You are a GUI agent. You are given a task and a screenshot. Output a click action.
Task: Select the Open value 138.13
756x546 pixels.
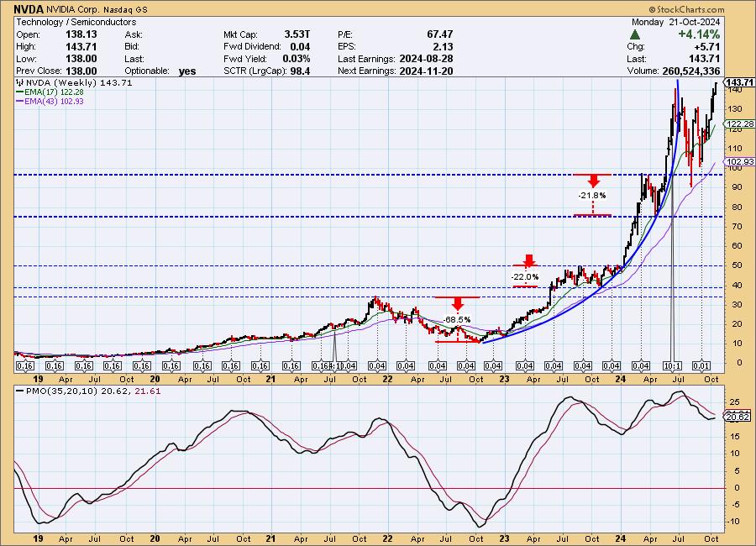tap(81, 34)
